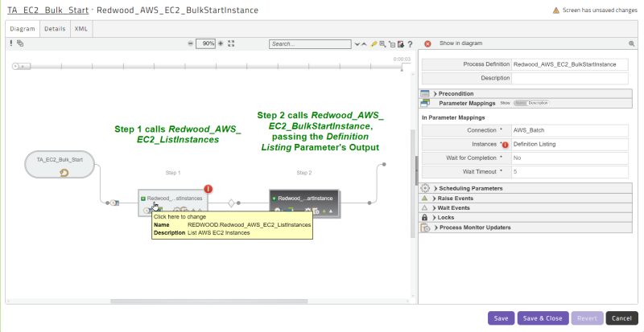Click the Locks padlock icon

[x=425, y=218]
